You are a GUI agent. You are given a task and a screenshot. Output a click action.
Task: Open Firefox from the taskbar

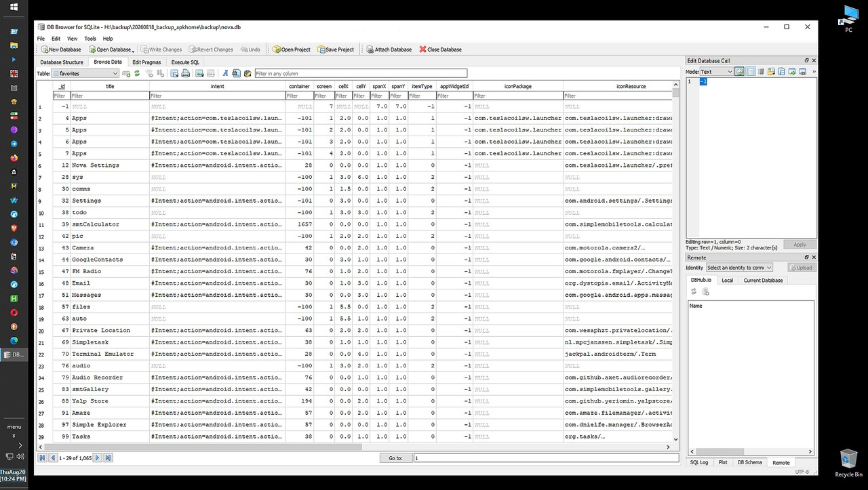coord(14,157)
